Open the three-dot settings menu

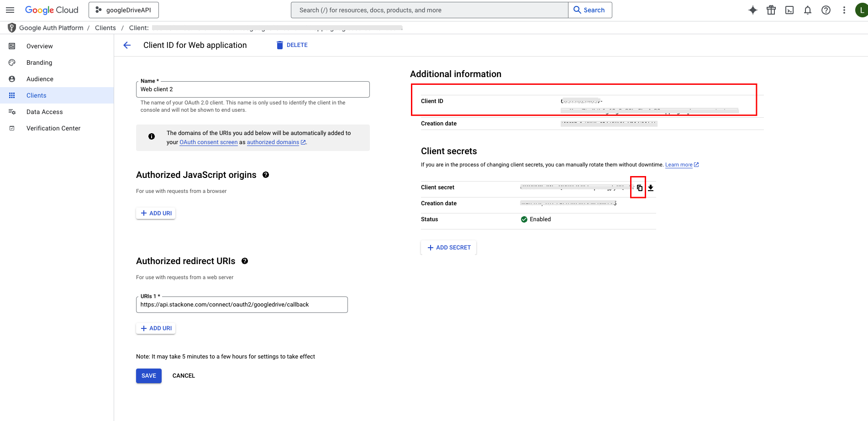tap(844, 10)
